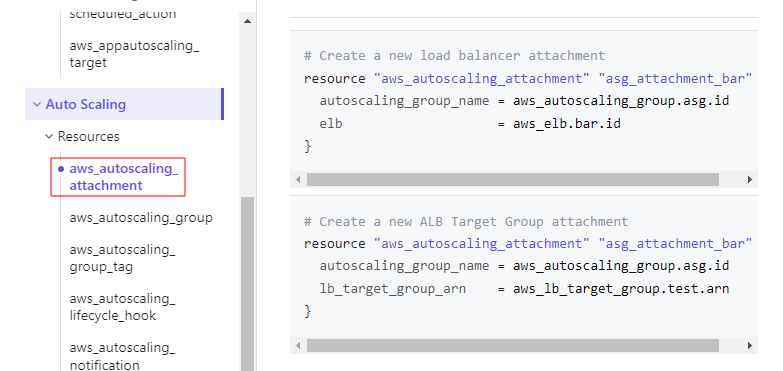783x371 pixels.
Task: Click left arrow of second code block scrollbar
Action: coord(298,345)
